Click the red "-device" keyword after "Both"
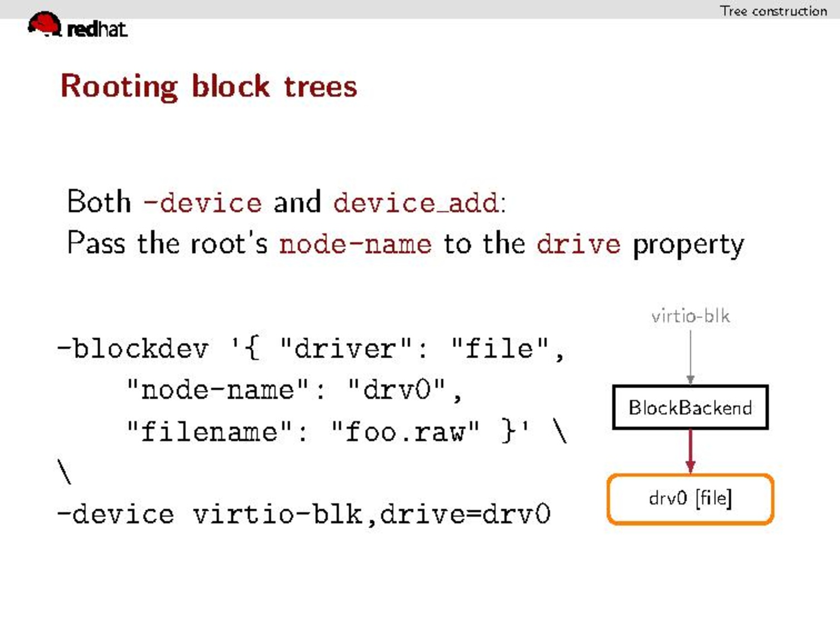 (x=203, y=202)
